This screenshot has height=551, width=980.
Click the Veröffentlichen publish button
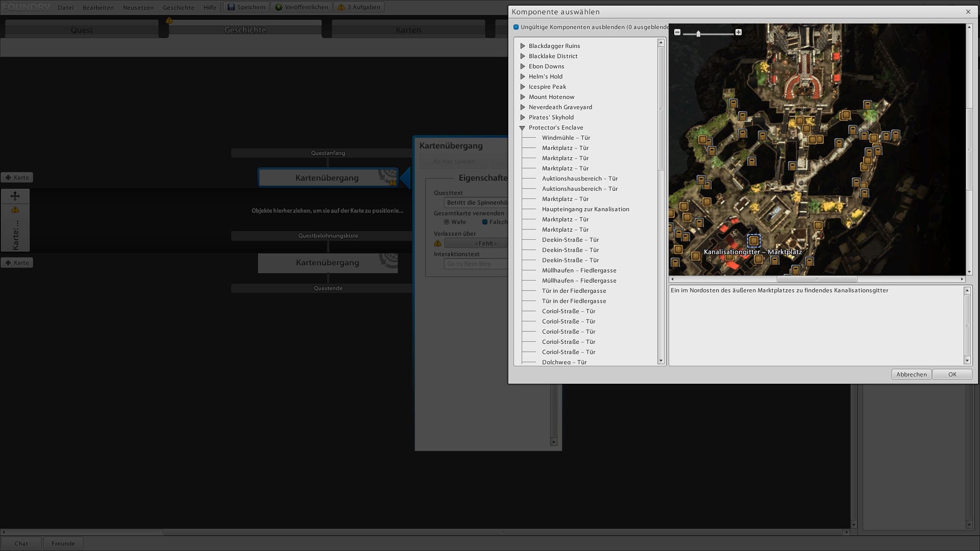301,7
